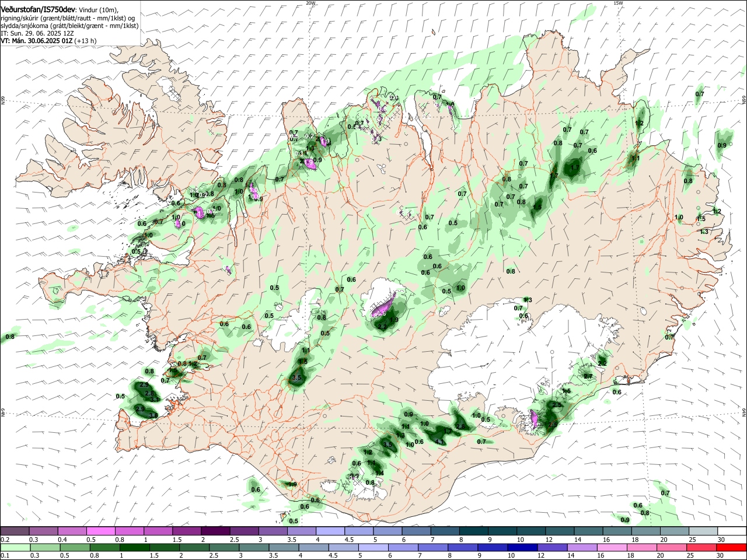Viewport: 747px width, 560px height.
Task: Pick the top-row legend swatch starting at 0.5
Action: [x=100, y=531]
